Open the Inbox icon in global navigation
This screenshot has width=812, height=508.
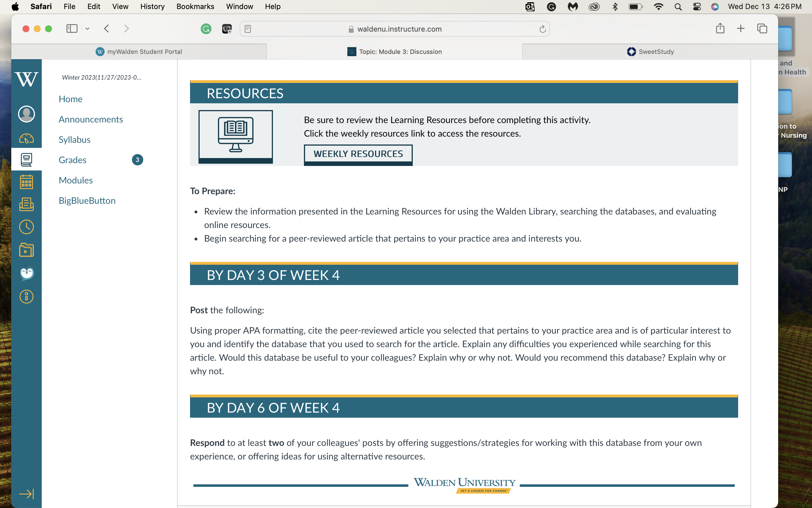pos(27,204)
